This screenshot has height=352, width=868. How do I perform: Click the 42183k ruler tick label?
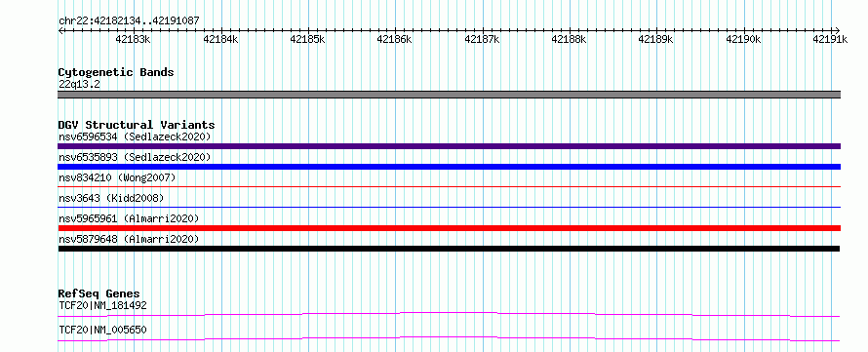[x=133, y=39]
